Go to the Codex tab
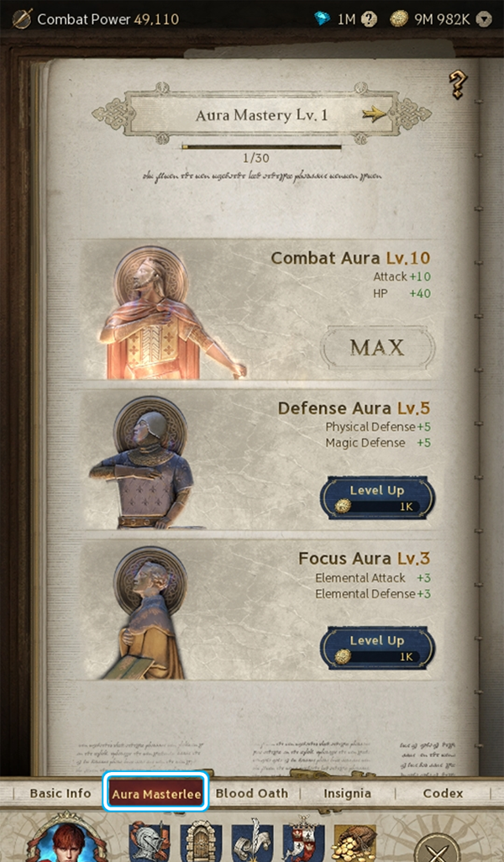Viewport: 504px width, 862px height. (443, 793)
